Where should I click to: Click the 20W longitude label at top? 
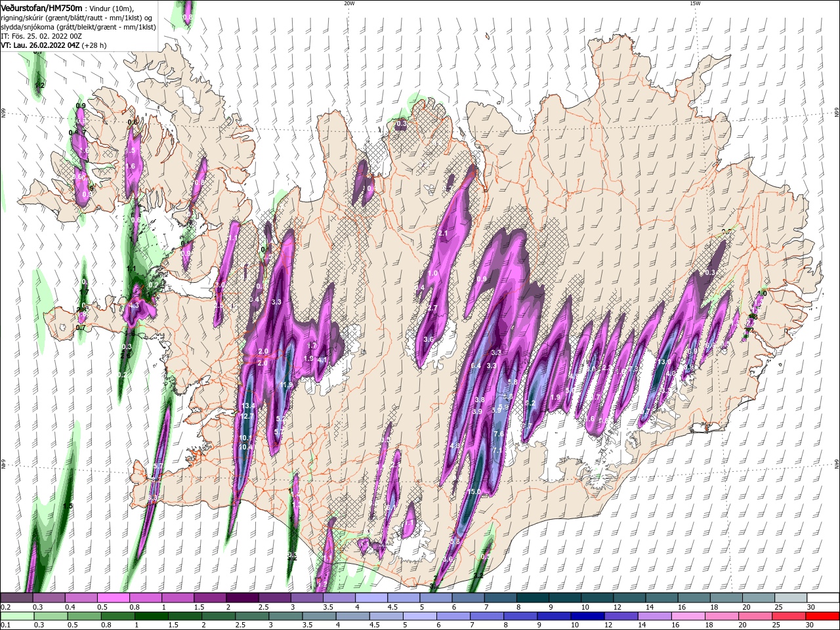tap(349, 3)
